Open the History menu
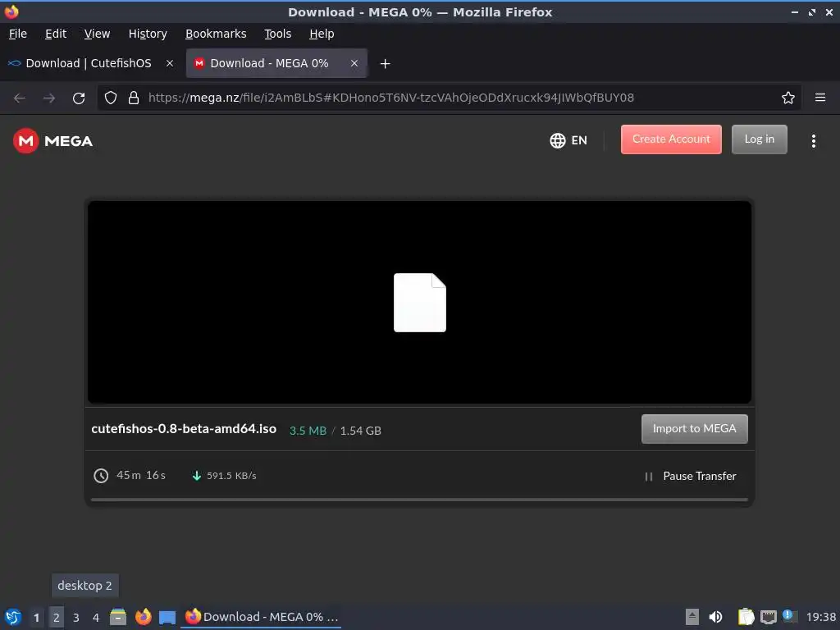Image resolution: width=840 pixels, height=630 pixels. click(x=148, y=34)
